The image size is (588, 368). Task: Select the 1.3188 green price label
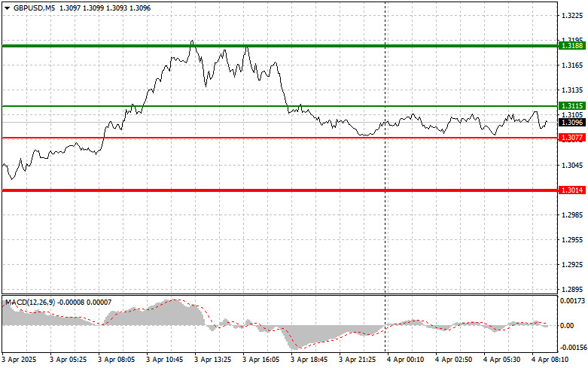click(572, 46)
